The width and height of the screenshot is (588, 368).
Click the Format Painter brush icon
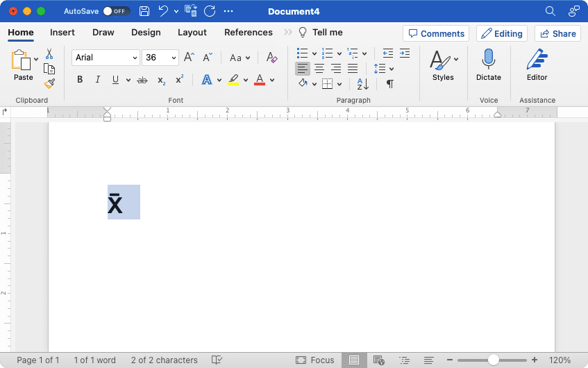coord(49,83)
